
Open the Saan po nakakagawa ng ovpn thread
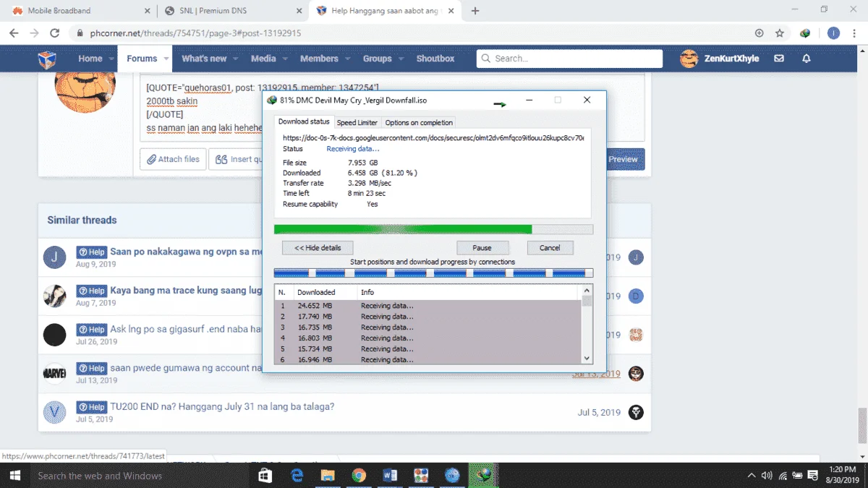186,252
